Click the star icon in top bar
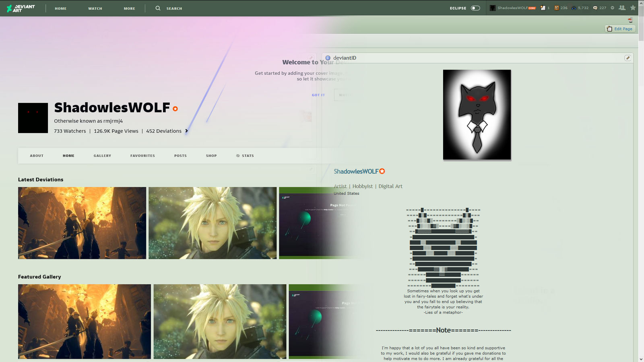The height and width of the screenshot is (362, 644). (x=633, y=8)
